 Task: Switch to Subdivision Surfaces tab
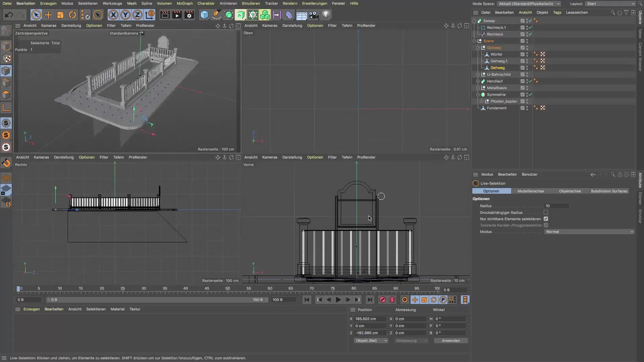tap(609, 191)
